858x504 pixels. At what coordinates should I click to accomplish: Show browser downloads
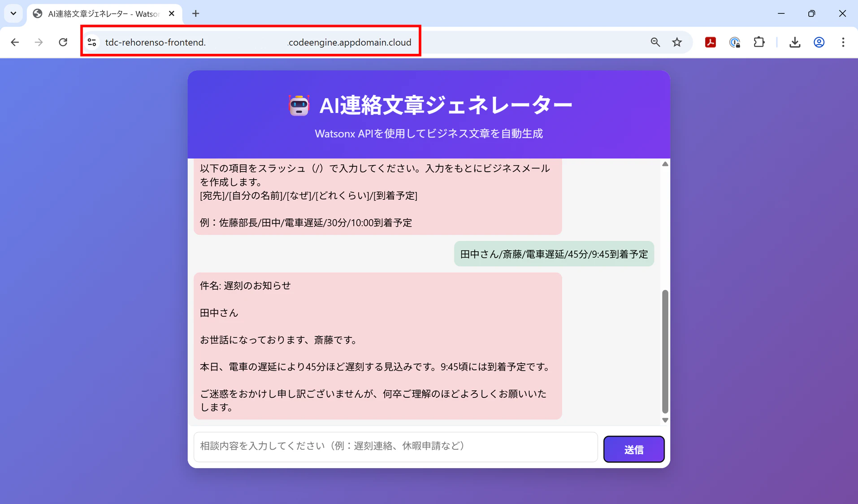[795, 42]
